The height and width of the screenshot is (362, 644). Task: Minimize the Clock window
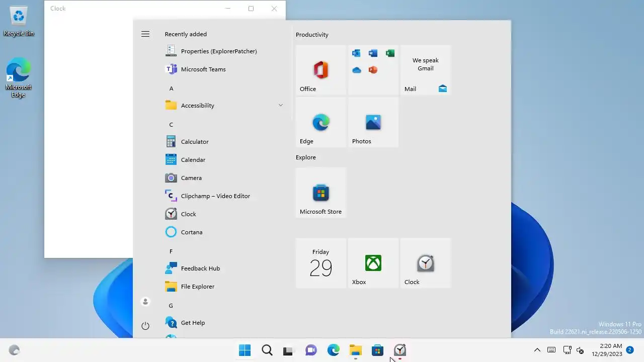pos(228,9)
